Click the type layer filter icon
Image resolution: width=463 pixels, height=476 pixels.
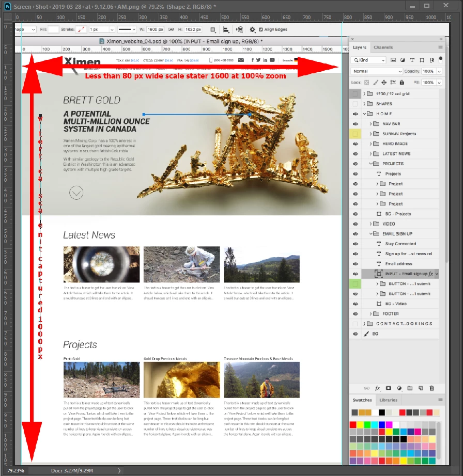[x=412, y=60]
